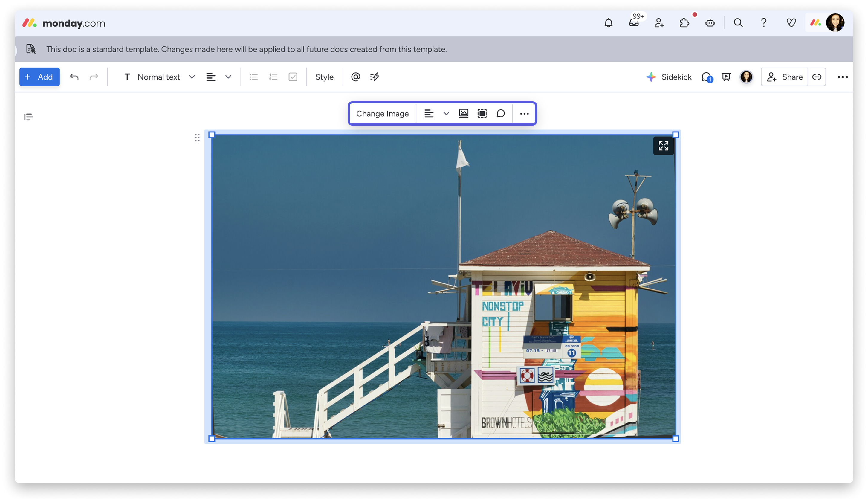This screenshot has width=868, height=499.
Task: Click the image's top-left resize handle
Action: 212,135
